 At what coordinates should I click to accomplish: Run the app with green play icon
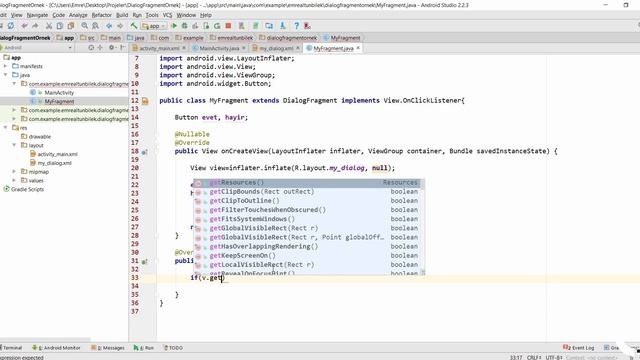pos(174,26)
